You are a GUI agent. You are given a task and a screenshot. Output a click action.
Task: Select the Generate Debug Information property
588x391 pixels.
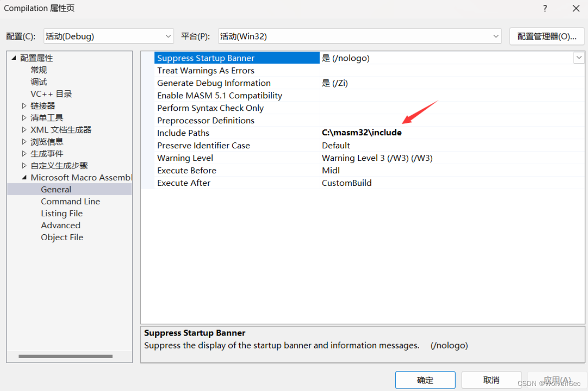[x=237, y=83]
